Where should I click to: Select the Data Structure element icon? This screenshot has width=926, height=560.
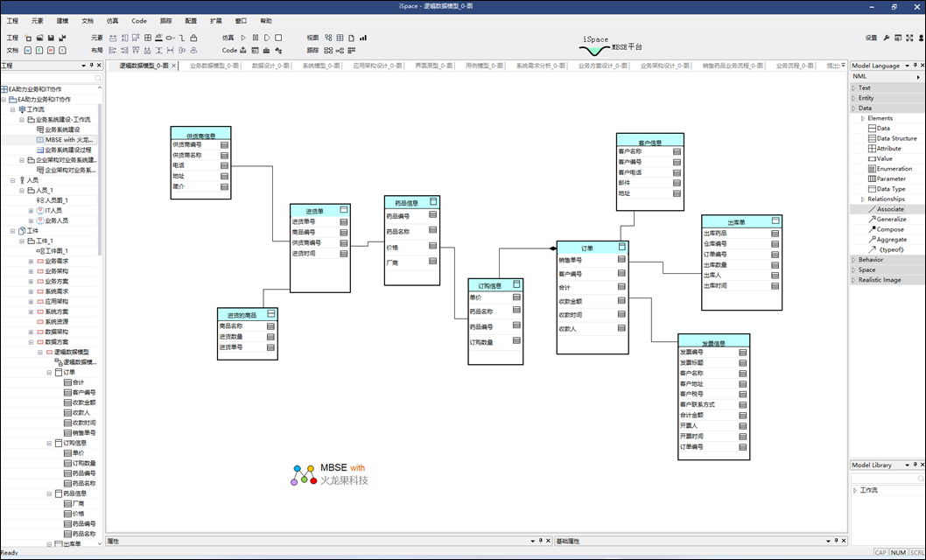872,138
